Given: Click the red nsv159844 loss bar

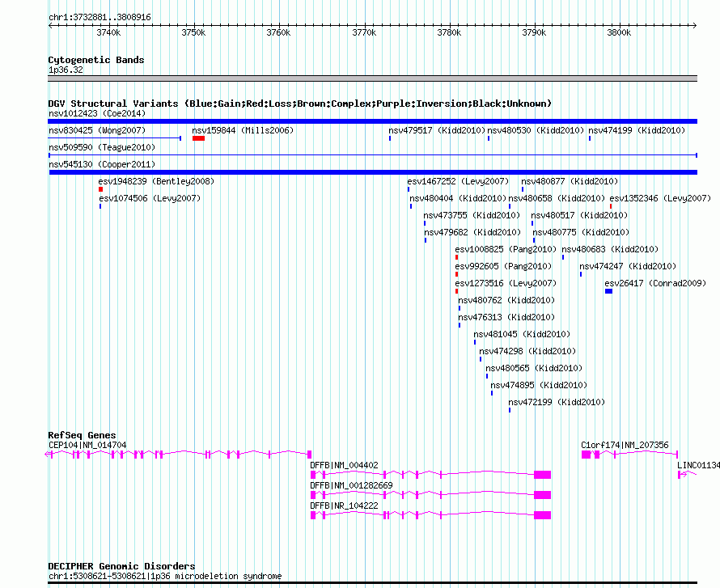Looking at the screenshot, I should coord(198,138).
